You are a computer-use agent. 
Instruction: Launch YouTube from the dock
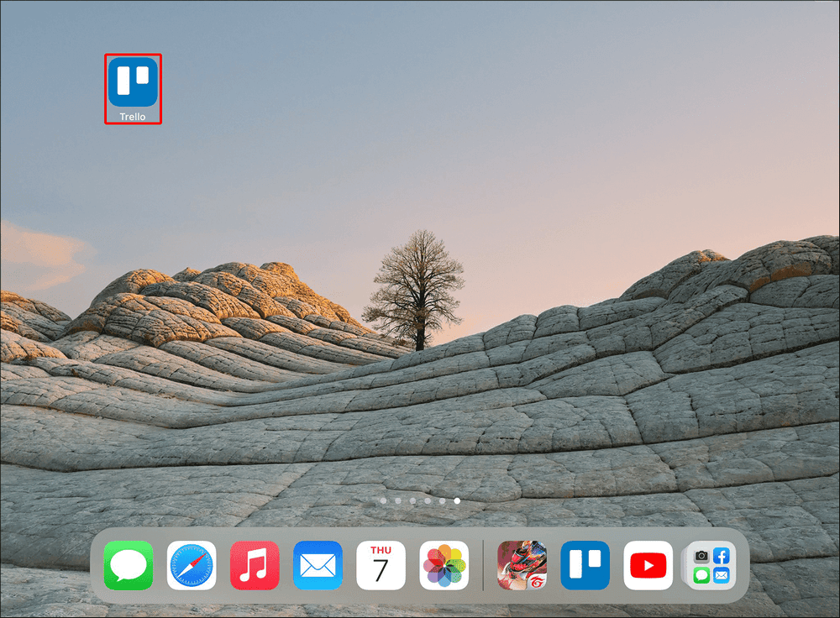pyautogui.click(x=648, y=564)
